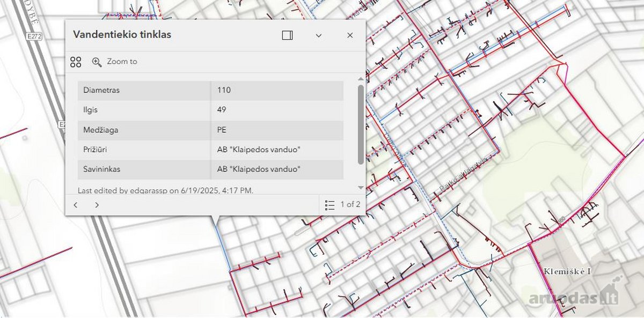Select the Savininkas field label
644x318 pixels.
pos(101,169)
